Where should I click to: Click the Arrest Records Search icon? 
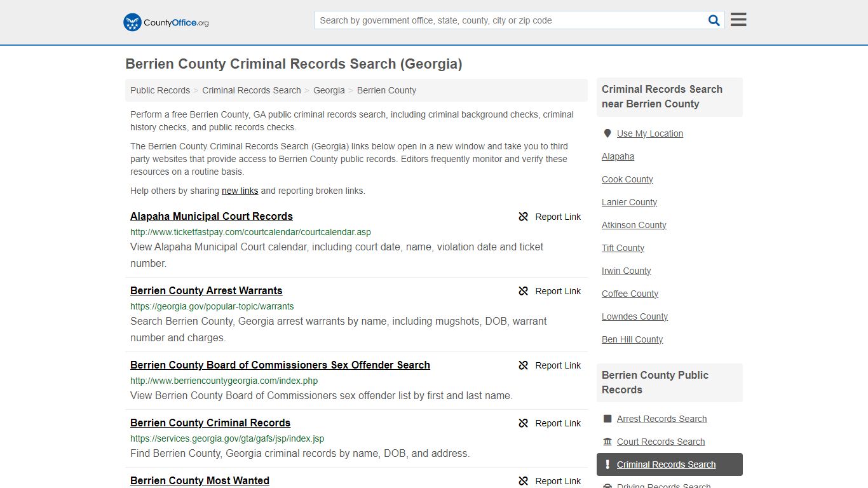click(607, 419)
